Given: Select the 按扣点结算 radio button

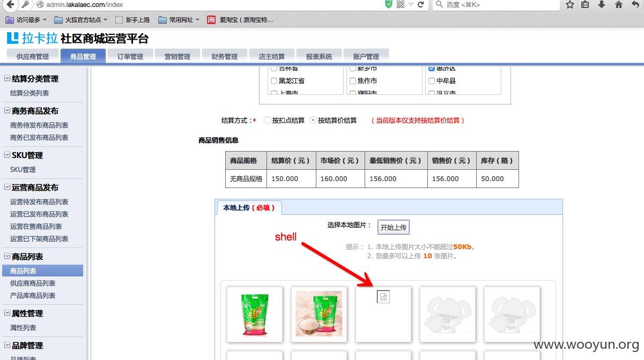Looking at the screenshot, I should coord(267,121).
